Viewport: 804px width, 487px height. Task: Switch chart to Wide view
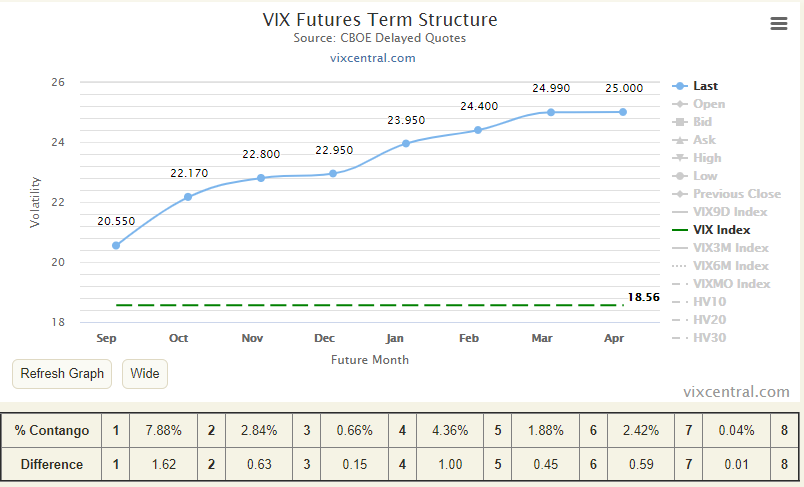click(x=145, y=374)
